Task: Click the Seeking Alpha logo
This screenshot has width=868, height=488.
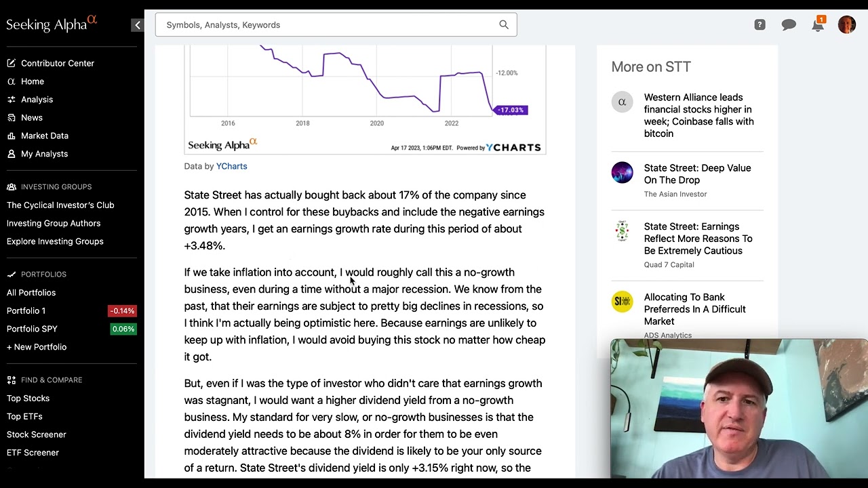Action: tap(52, 24)
